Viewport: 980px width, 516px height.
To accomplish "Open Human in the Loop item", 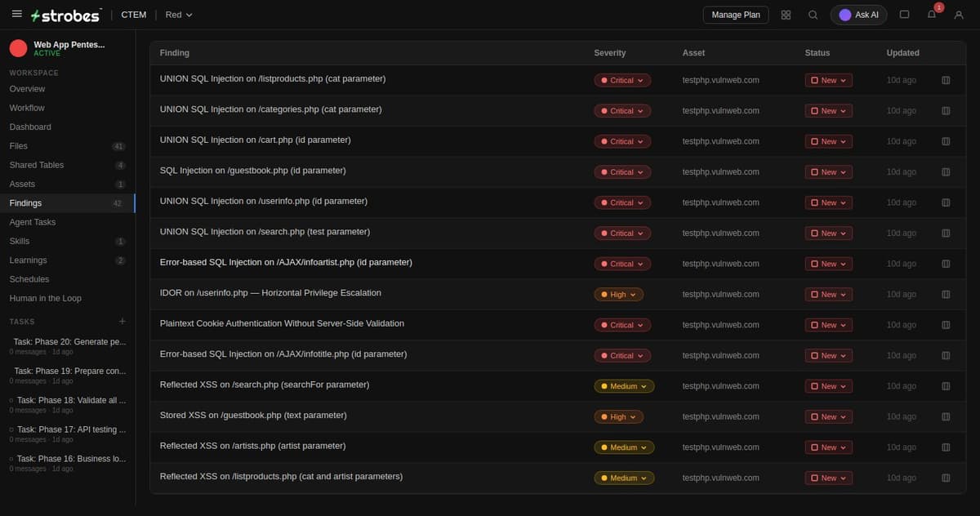I will click(68, 298).
